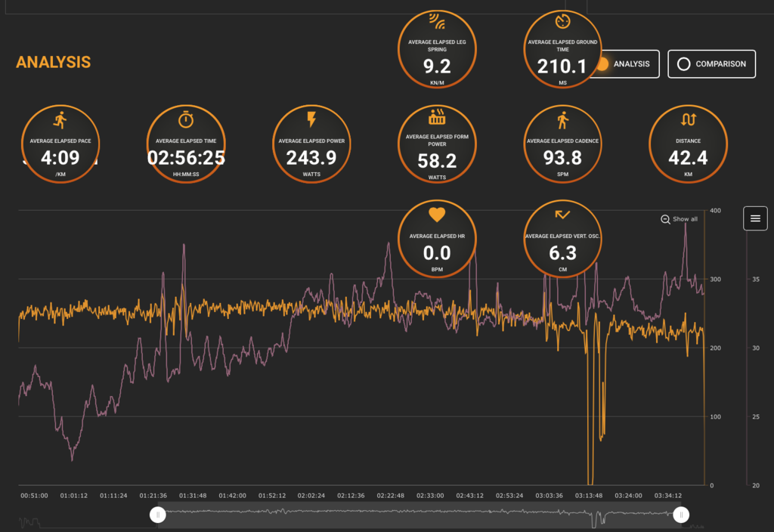Select the Analysis radio option
Image resolution: width=774 pixels, height=532 pixels.
(624, 64)
